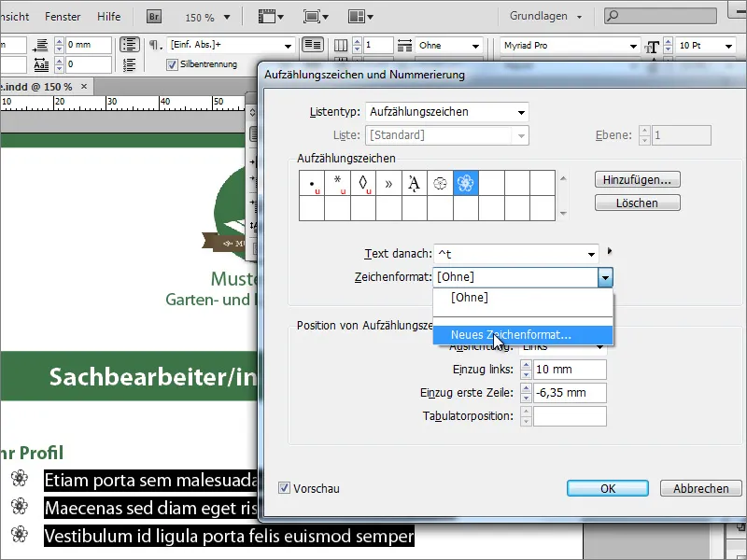Open Adobe Bridge via the Br icon
The width and height of the screenshot is (747, 560).
[x=154, y=17]
